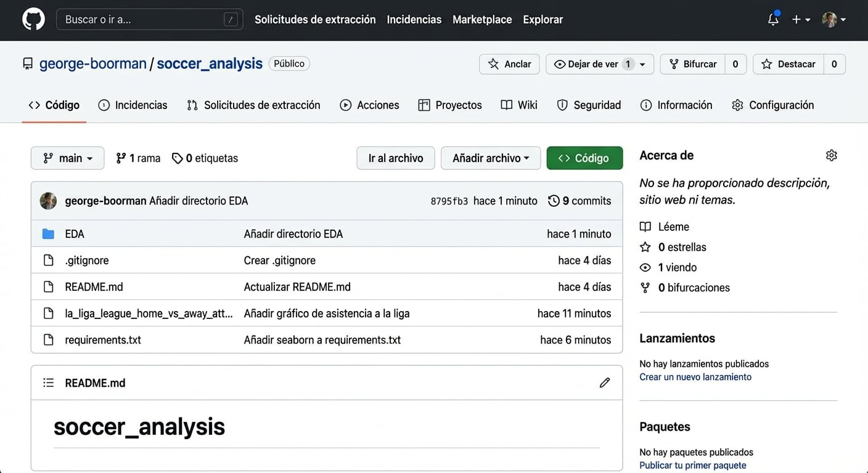Open the Léeme link in sidebar
868x473 pixels.
(x=665, y=227)
